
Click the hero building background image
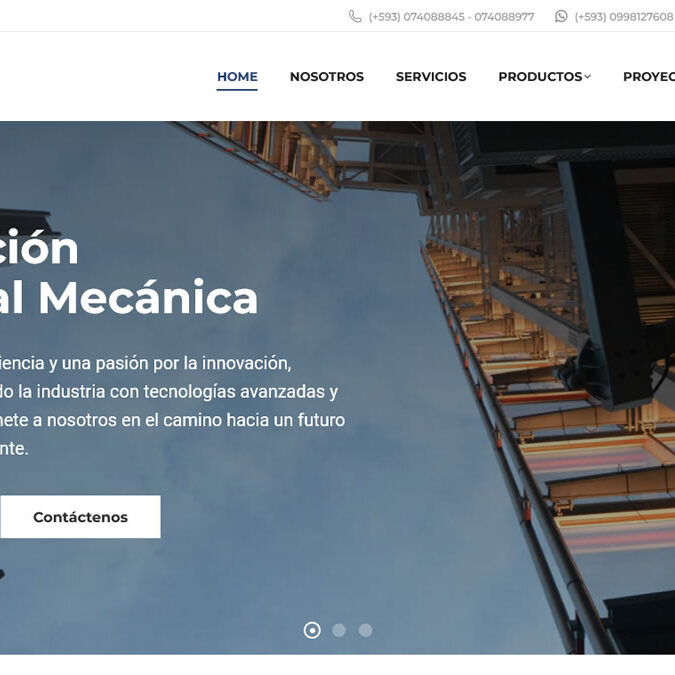pyautogui.click(x=517, y=344)
